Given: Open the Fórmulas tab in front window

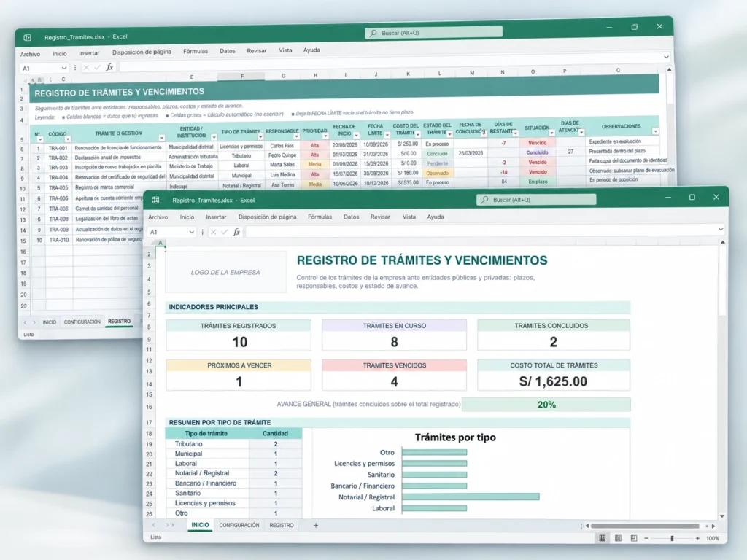Looking at the screenshot, I should point(320,217).
